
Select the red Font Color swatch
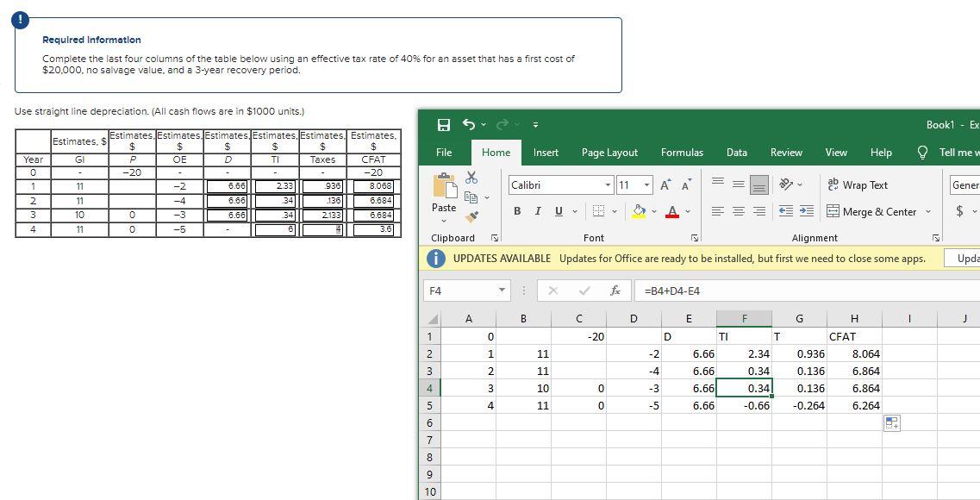(x=671, y=211)
